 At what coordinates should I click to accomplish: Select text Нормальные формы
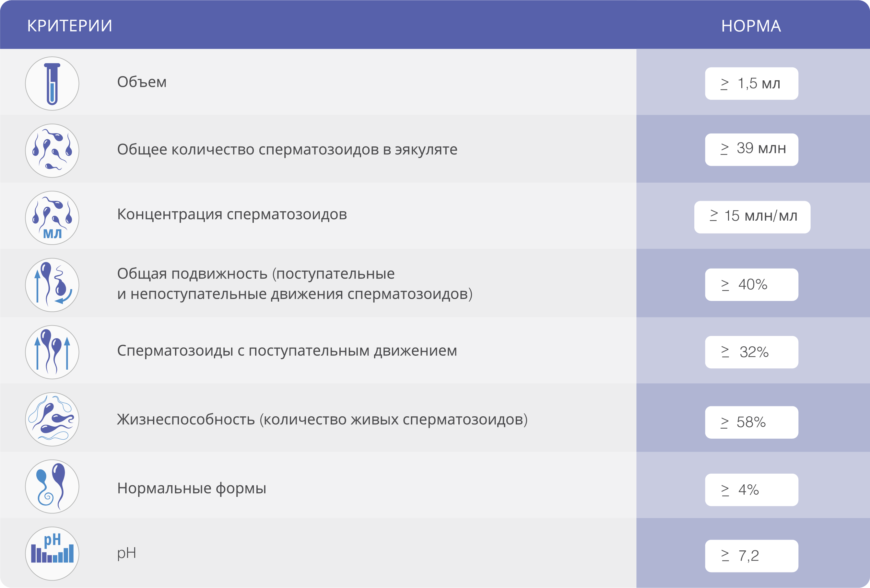(x=192, y=488)
